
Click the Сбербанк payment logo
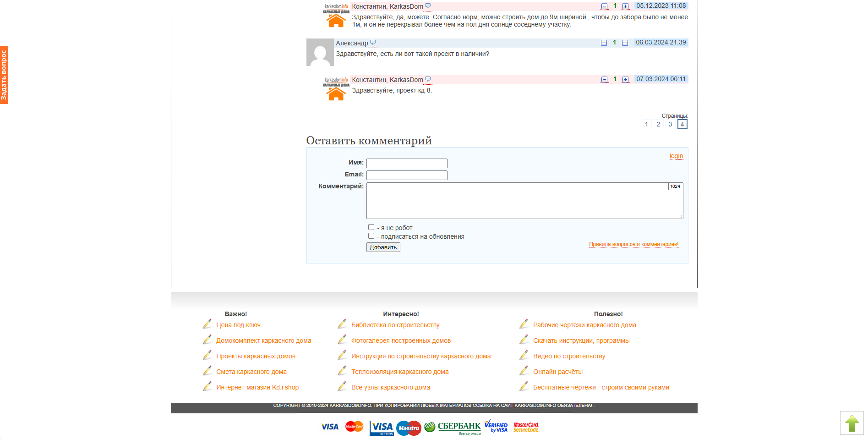[453, 428]
